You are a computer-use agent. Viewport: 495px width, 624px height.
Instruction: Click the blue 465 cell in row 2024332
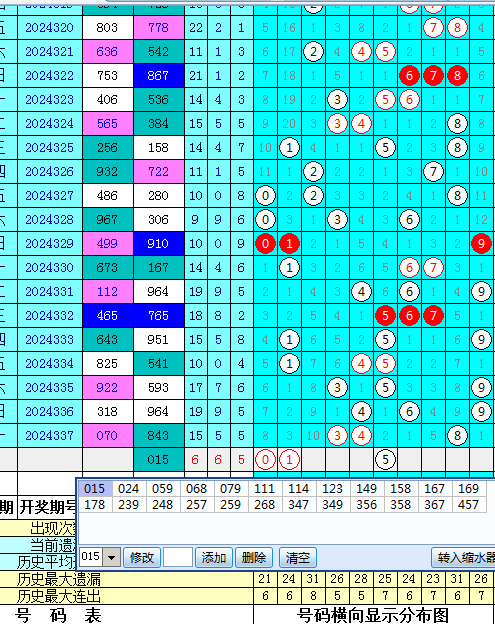pyautogui.click(x=107, y=316)
